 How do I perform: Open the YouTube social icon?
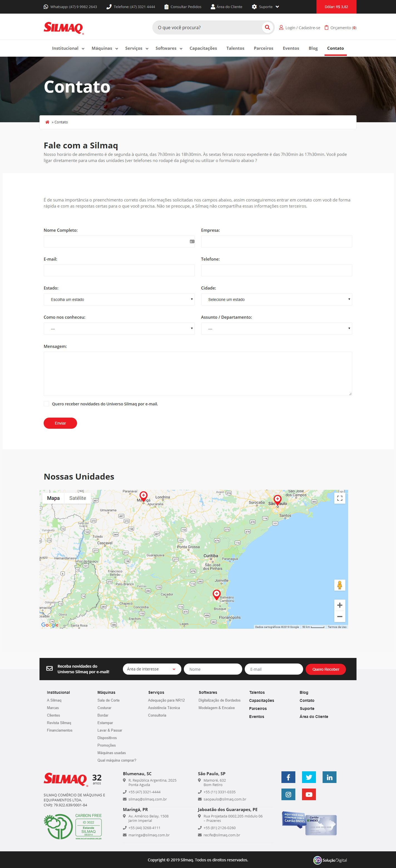[309, 794]
